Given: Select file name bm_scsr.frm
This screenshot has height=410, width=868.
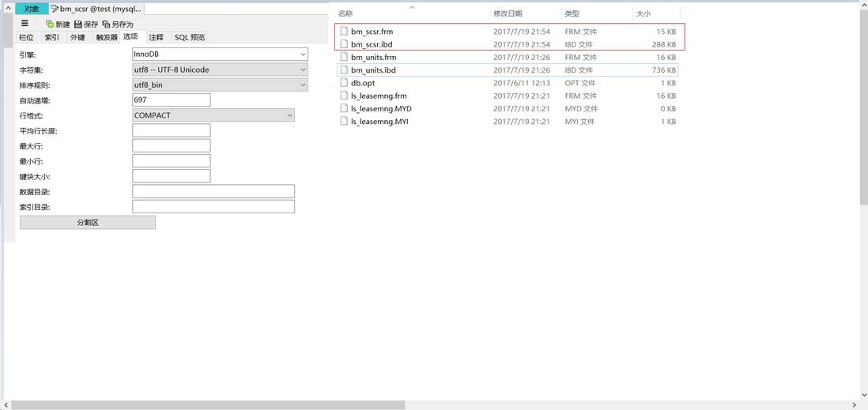Looking at the screenshot, I should [x=372, y=32].
